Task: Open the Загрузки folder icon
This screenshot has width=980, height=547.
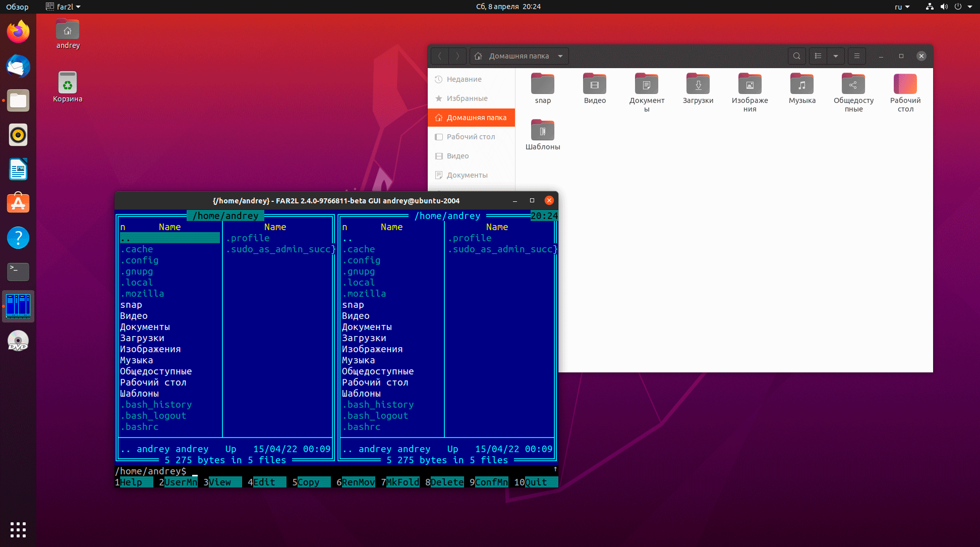Action: tap(698, 84)
